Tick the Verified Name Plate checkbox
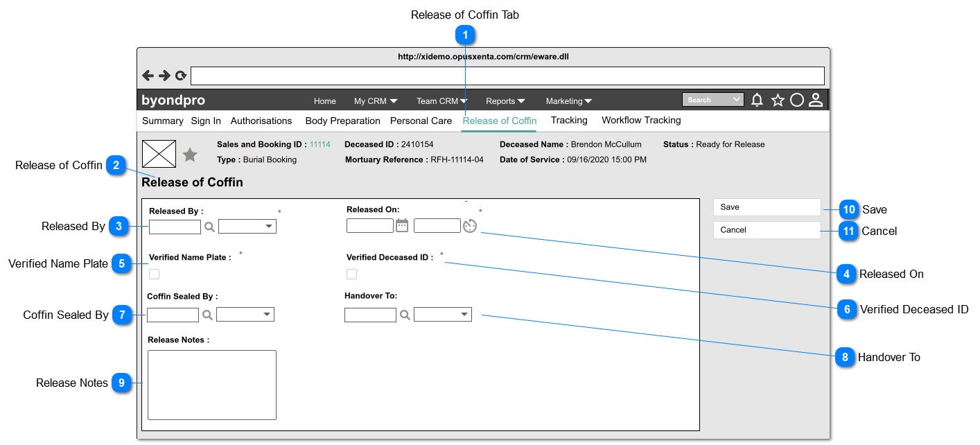Screen dimensions: 980x445 (154, 274)
